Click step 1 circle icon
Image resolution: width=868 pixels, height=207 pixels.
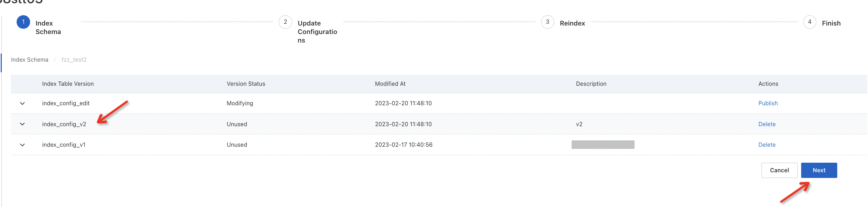click(23, 22)
